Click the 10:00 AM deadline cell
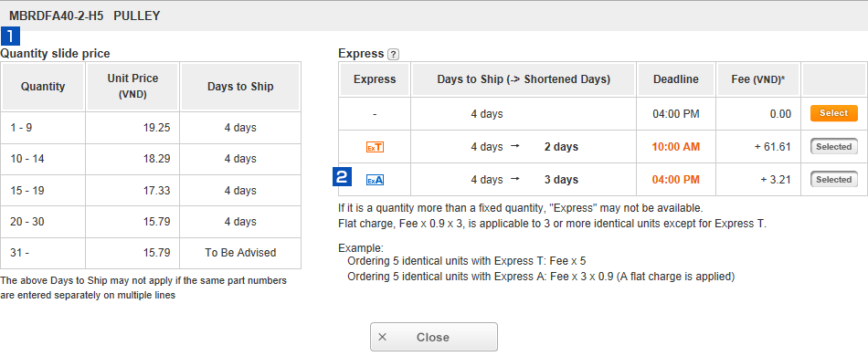 click(x=676, y=147)
